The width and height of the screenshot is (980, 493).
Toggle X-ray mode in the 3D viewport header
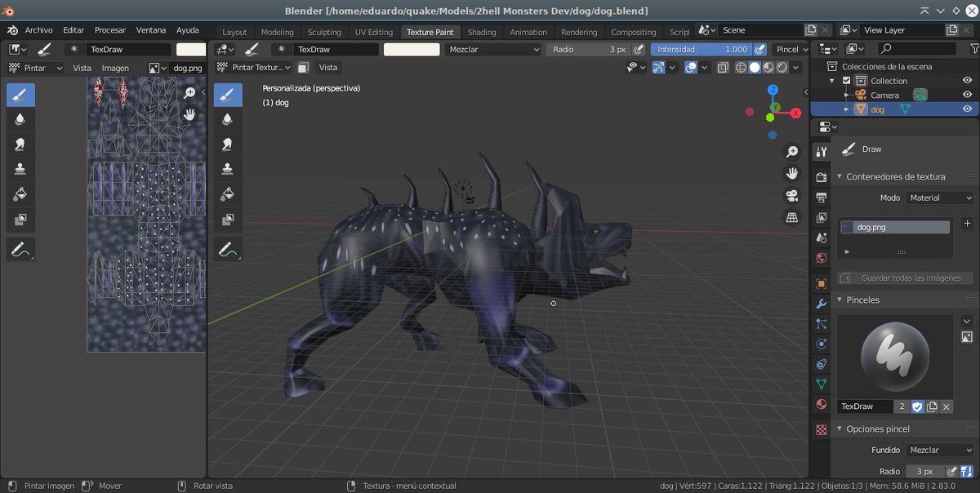point(722,67)
